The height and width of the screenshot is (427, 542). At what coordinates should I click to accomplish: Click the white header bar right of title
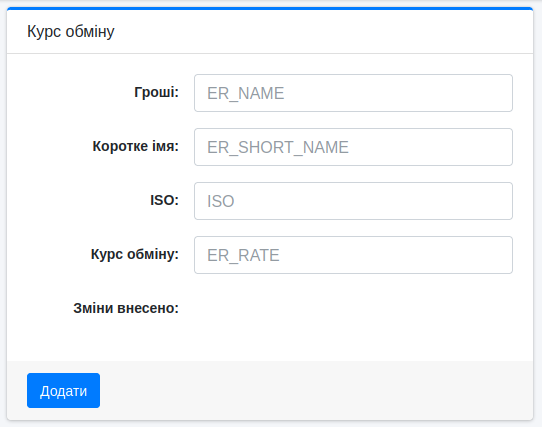321,31
